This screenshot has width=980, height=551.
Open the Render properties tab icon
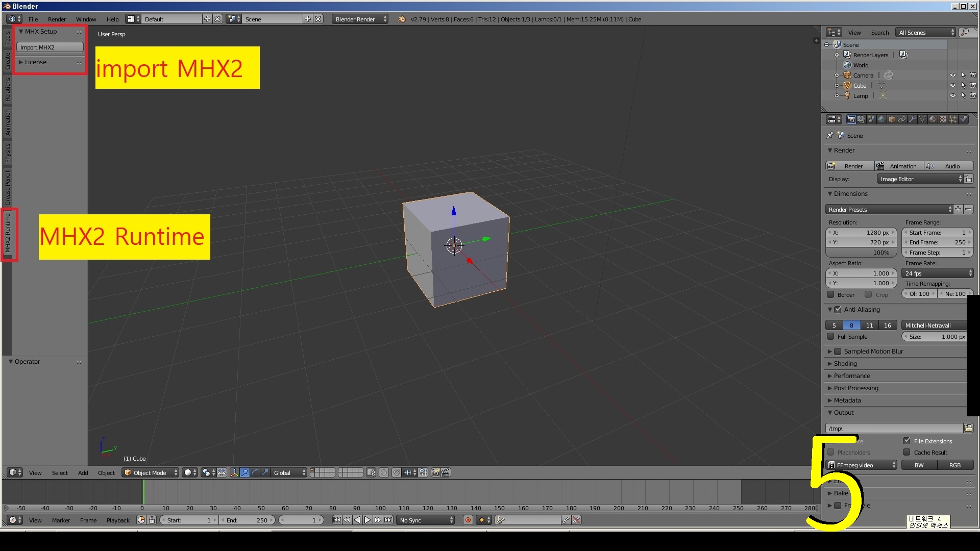pos(851,119)
